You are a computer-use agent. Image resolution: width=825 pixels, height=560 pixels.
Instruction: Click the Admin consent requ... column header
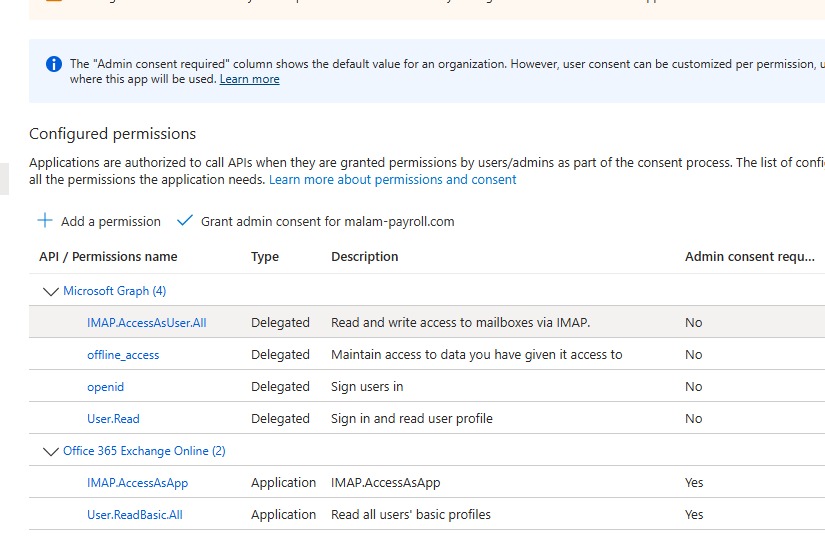[750, 257]
